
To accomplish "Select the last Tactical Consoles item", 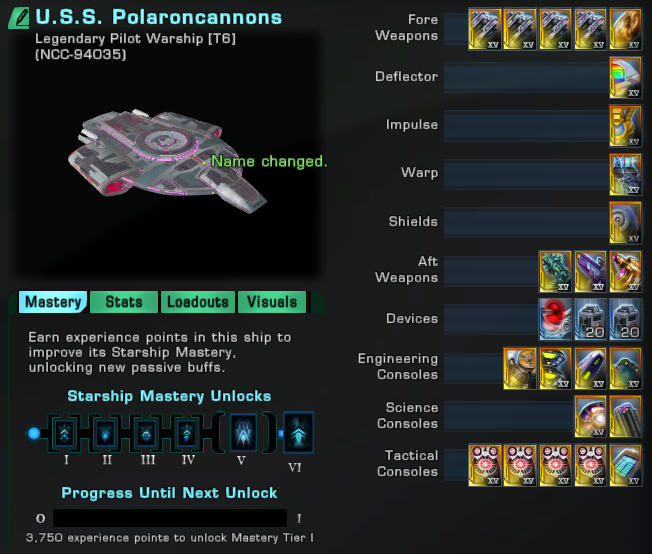I will click(625, 465).
